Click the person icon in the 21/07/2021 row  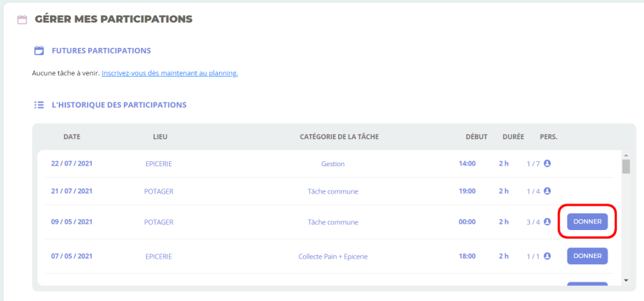(x=547, y=191)
